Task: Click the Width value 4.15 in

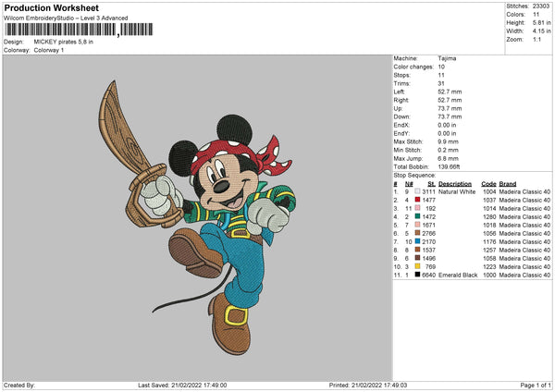Action: tap(541, 31)
